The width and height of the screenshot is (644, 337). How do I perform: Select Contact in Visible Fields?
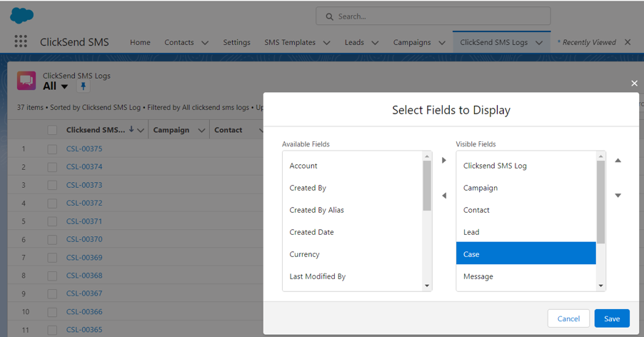[x=526, y=210]
